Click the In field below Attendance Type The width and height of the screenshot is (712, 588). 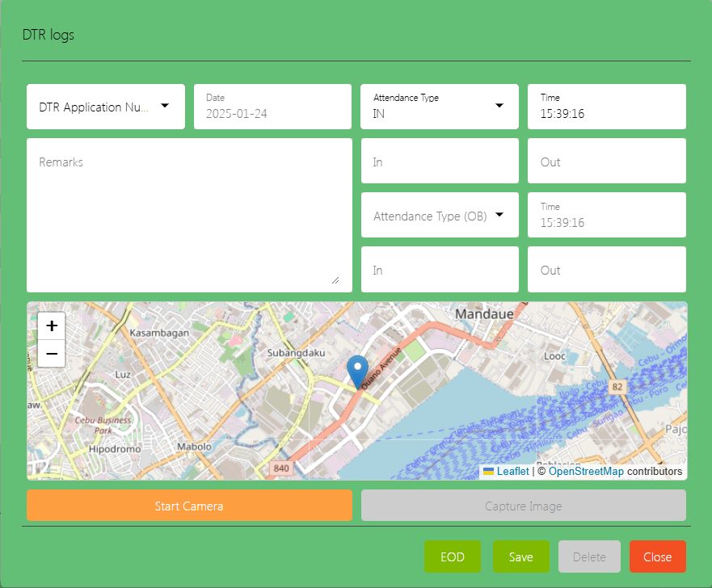point(439,160)
